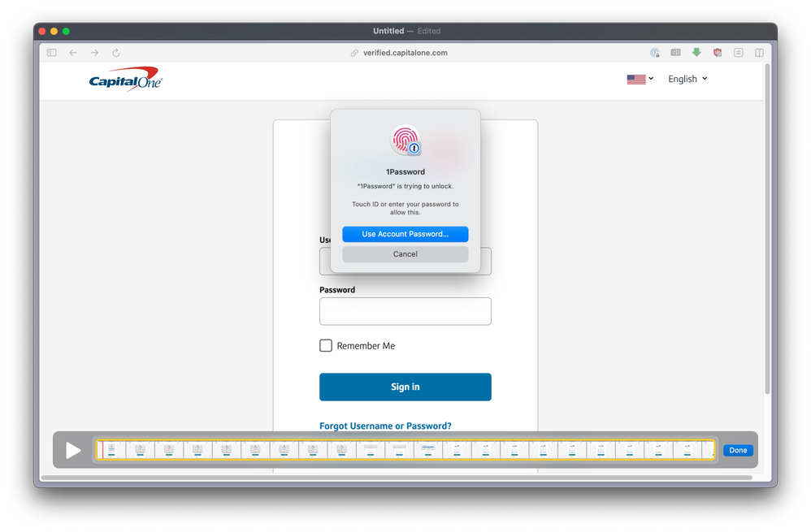Choose Use Account Password… button
This screenshot has width=811, height=532.
click(x=405, y=234)
